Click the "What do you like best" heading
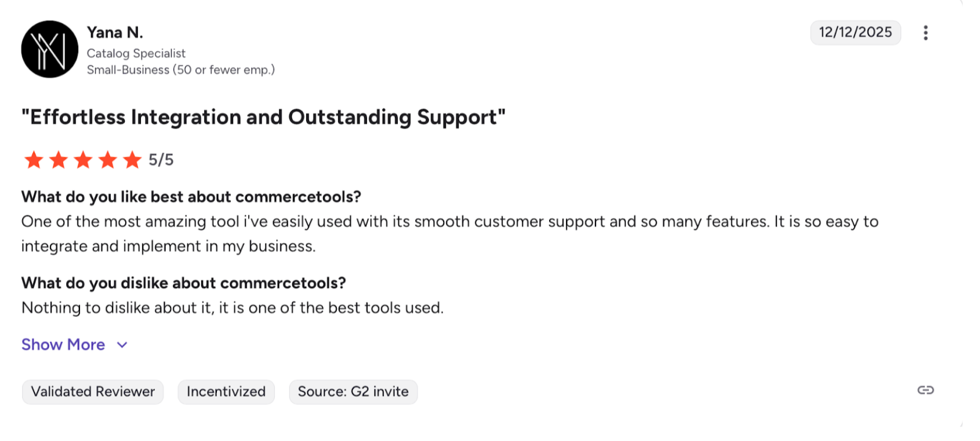Screen dimensions: 980x441 [x=191, y=197]
